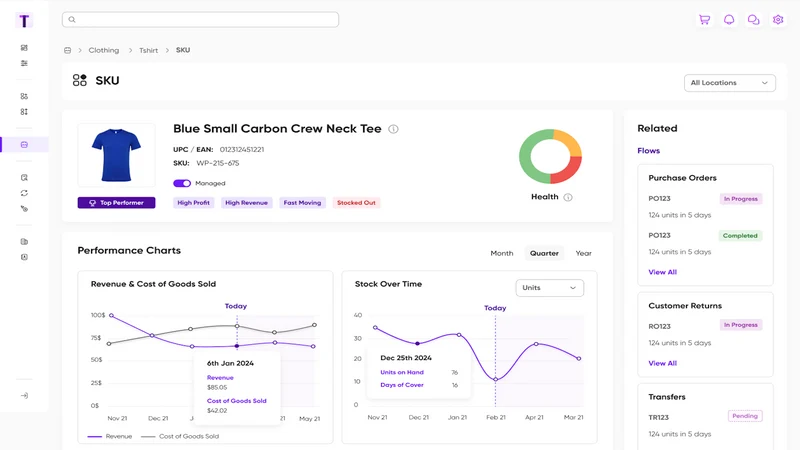Click the Units on Hand row in the tooltip
Image resolution: width=800 pixels, height=450 pixels.
pyautogui.click(x=419, y=372)
